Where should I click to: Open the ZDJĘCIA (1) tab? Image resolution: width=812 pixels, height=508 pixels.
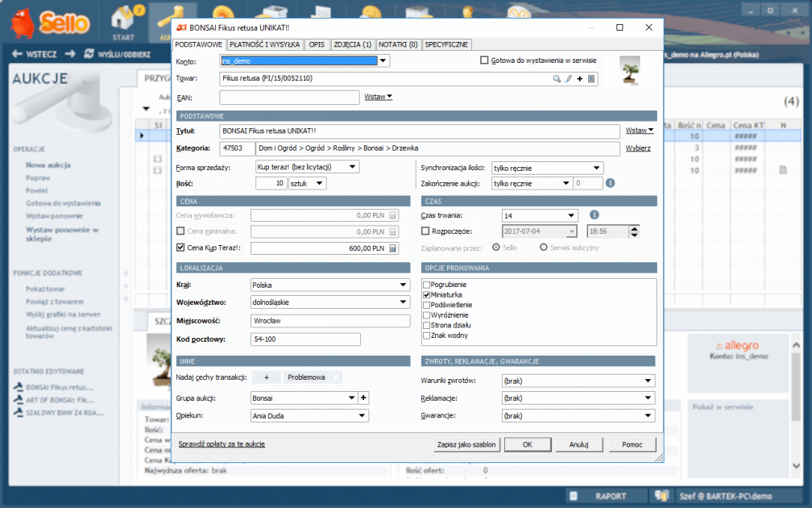(x=352, y=44)
